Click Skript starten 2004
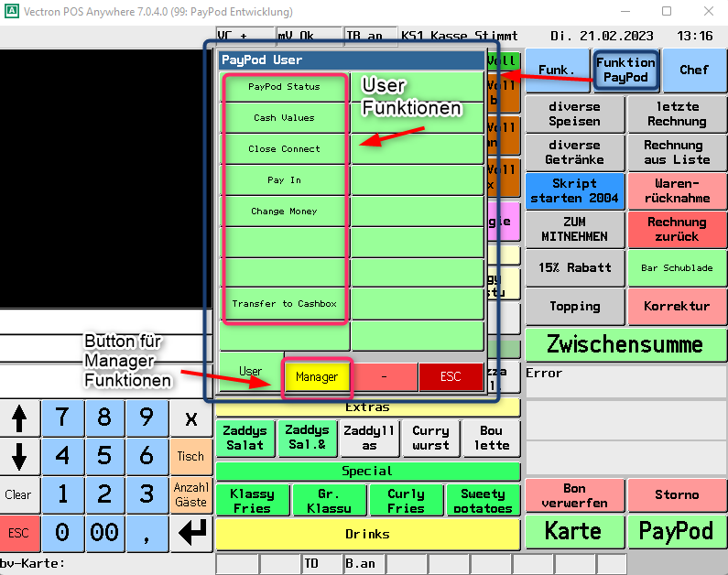728x575 pixels. pos(575,190)
